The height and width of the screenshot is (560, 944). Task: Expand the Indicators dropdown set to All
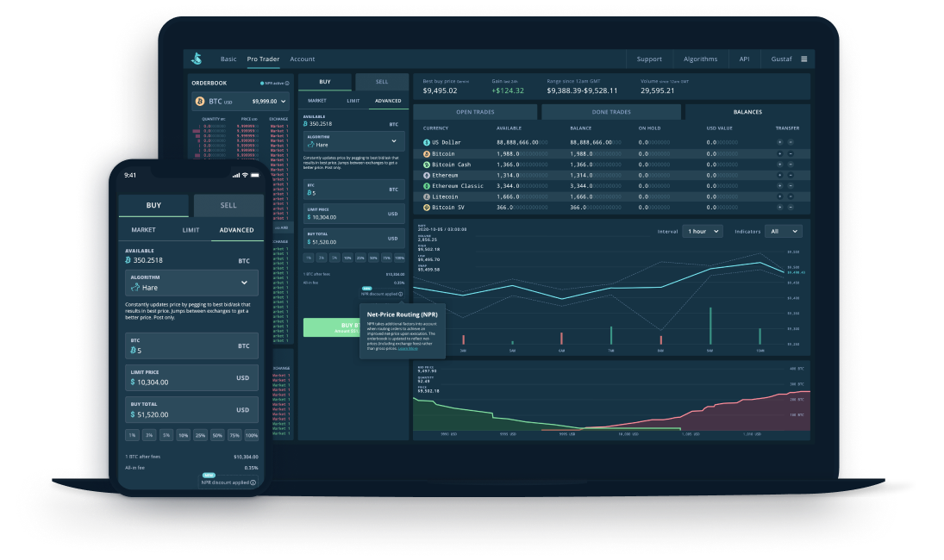point(783,231)
